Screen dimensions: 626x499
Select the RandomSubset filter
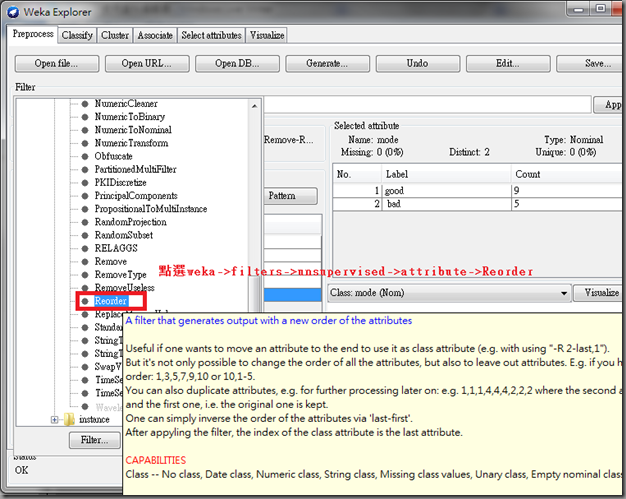pyautogui.click(x=124, y=236)
